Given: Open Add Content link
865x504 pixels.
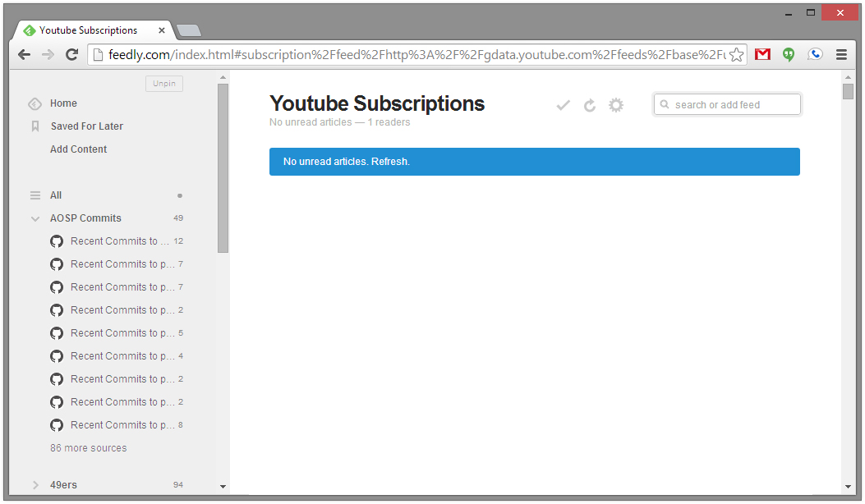Looking at the screenshot, I should coord(79,149).
